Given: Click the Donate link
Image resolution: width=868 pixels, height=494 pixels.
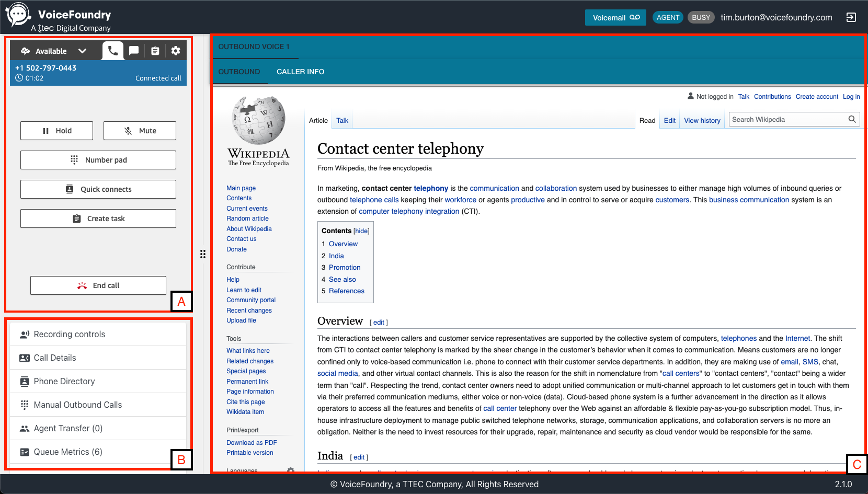Looking at the screenshot, I should (x=236, y=249).
